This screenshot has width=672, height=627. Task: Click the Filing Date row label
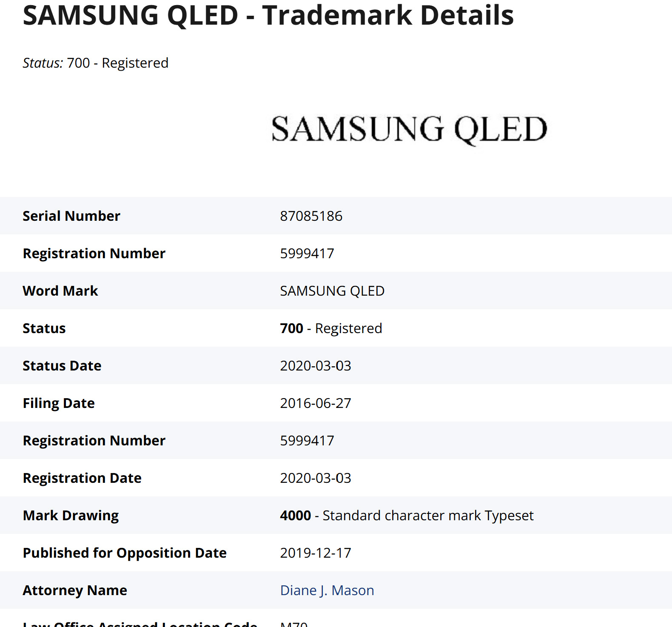58,403
